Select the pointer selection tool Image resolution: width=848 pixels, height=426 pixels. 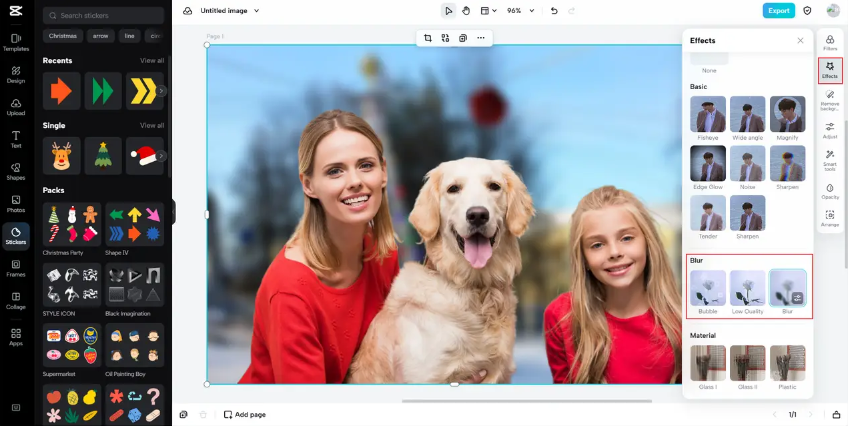448,11
